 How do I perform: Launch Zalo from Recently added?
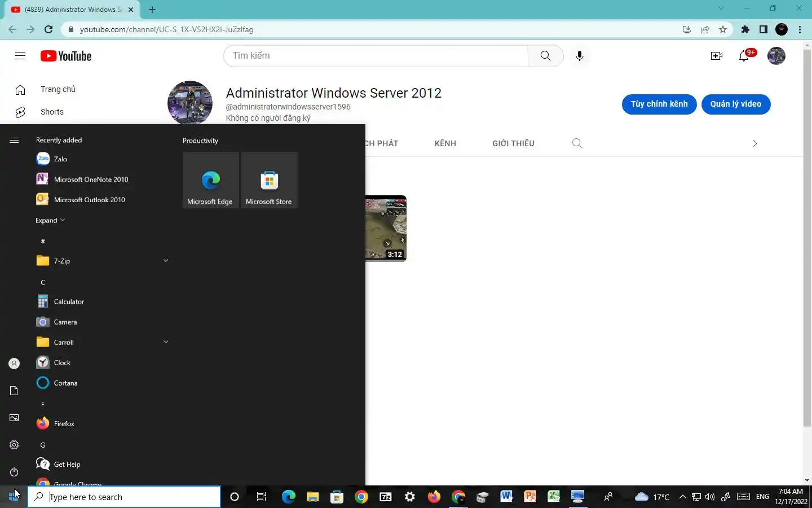click(x=101, y=159)
